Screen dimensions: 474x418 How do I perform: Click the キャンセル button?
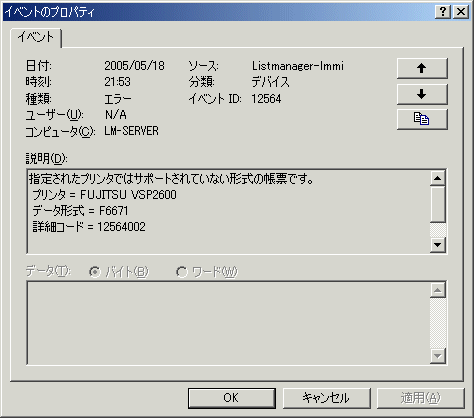326,398
